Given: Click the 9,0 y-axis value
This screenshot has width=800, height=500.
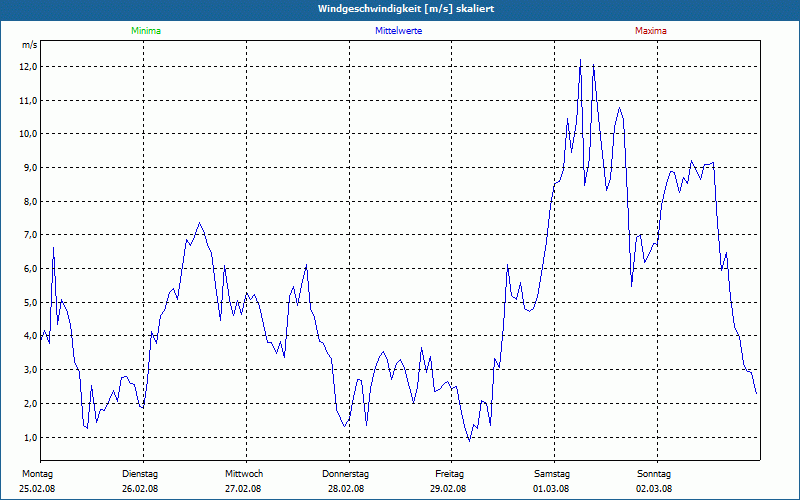Looking at the screenshot, I should (30, 167).
